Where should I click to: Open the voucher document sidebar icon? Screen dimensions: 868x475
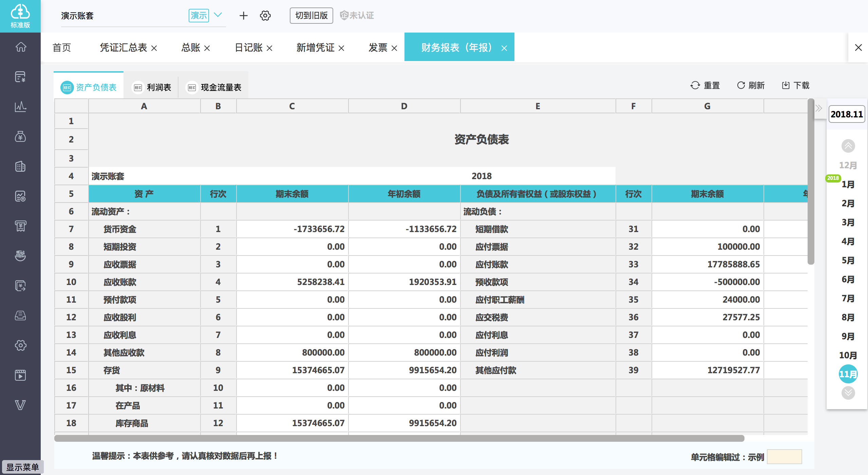pyautogui.click(x=20, y=77)
